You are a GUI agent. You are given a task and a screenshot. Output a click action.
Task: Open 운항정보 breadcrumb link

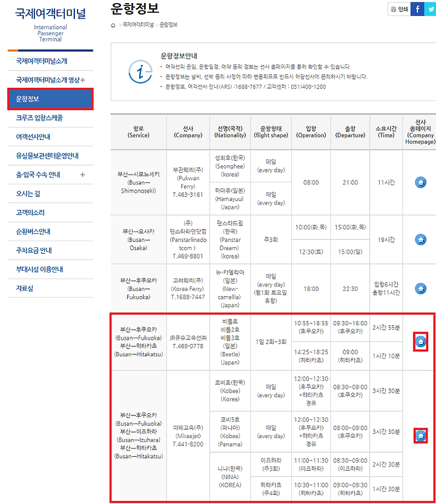click(x=168, y=25)
